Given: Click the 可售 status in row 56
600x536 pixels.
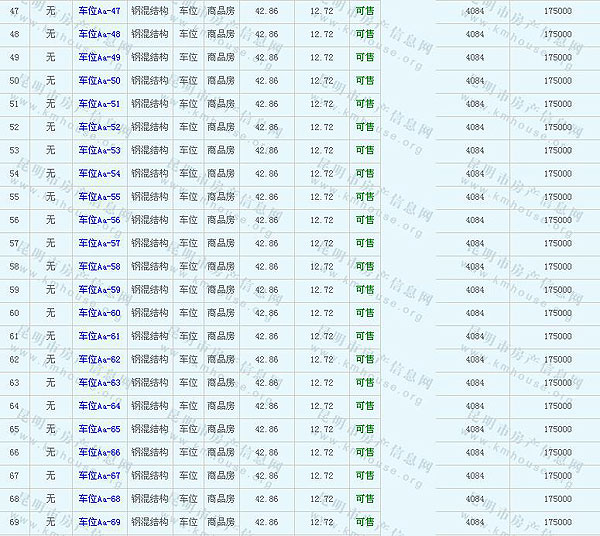Looking at the screenshot, I should click(x=365, y=220).
